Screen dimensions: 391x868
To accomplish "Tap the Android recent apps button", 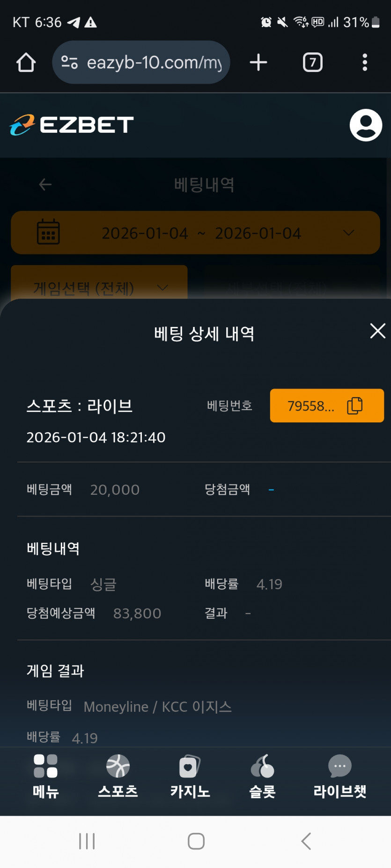I will tap(87, 841).
